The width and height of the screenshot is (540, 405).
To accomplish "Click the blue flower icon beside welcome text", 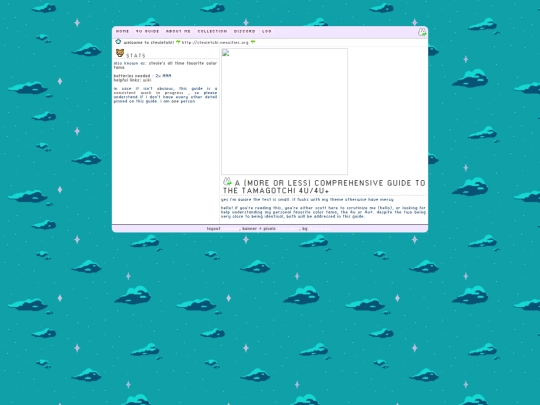I will pyautogui.click(x=118, y=42).
